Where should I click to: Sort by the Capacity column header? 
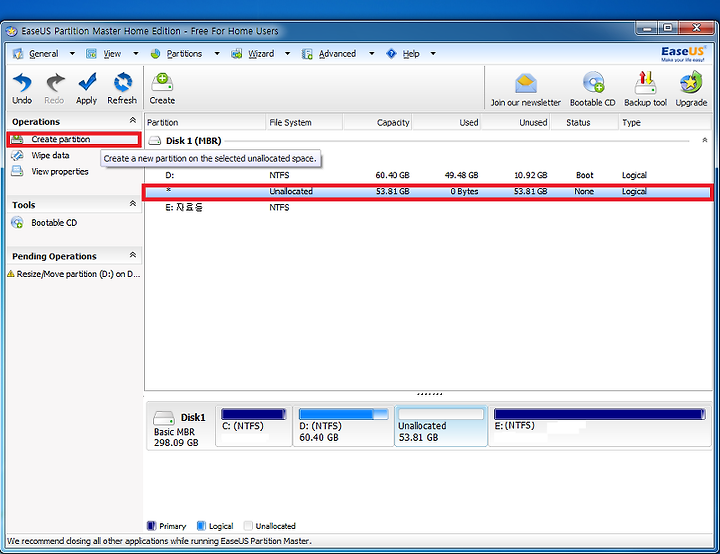(377, 123)
